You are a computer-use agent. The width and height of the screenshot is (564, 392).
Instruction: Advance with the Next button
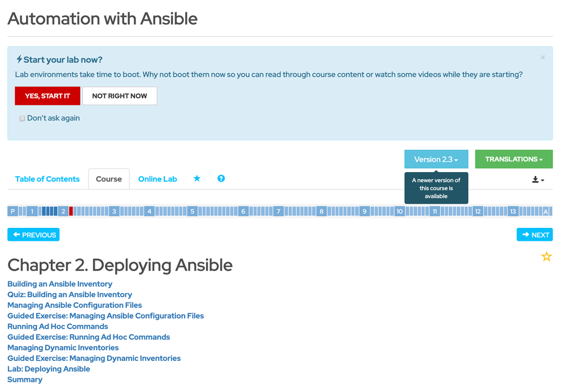pos(535,235)
